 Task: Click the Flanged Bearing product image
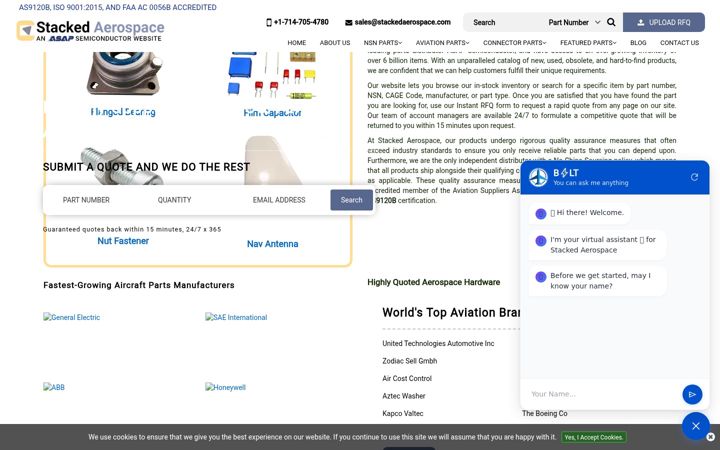(123, 73)
